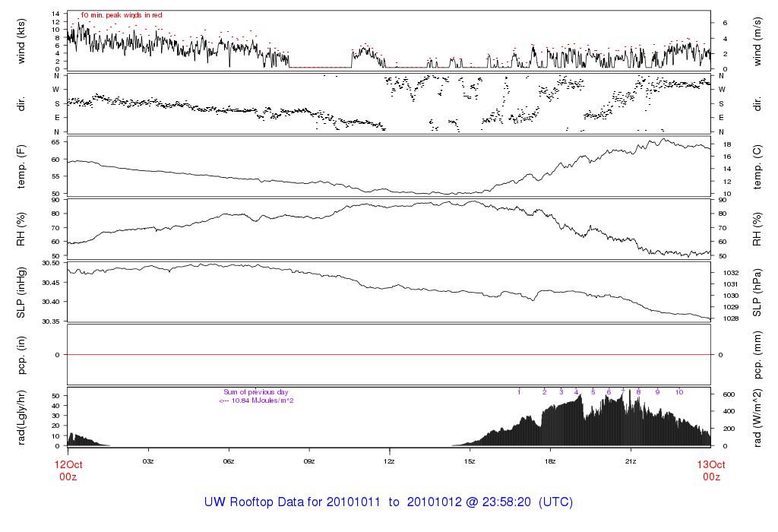Click the '13Oct 00z' end date label

click(x=710, y=470)
